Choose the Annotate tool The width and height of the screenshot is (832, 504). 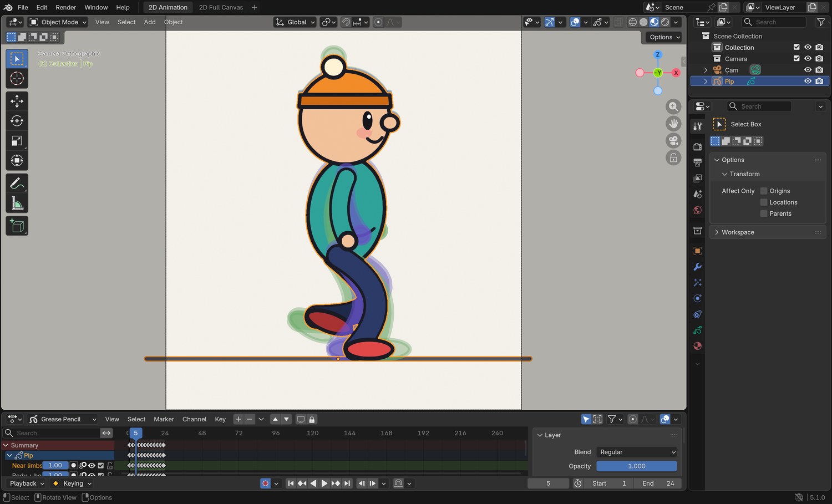pos(17,184)
